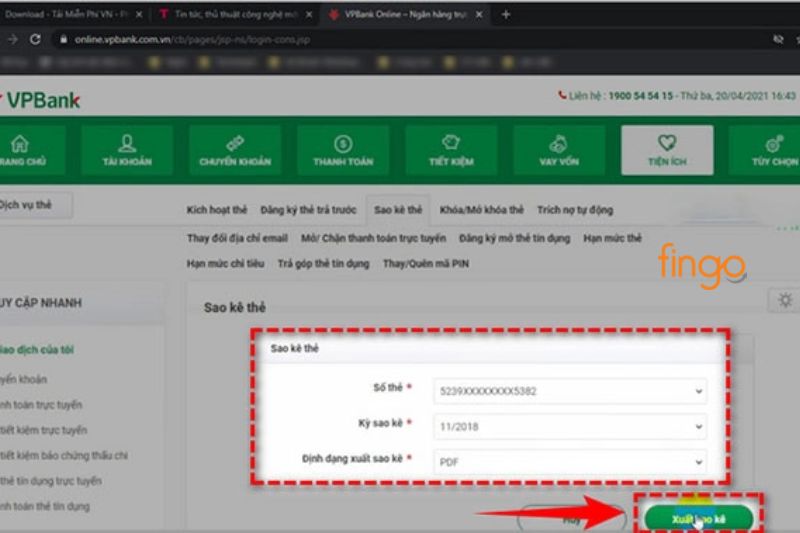Viewport: 800px width, 533px height.
Task: Open Thay đổi địa chỉ email tab
Action: click(x=237, y=238)
